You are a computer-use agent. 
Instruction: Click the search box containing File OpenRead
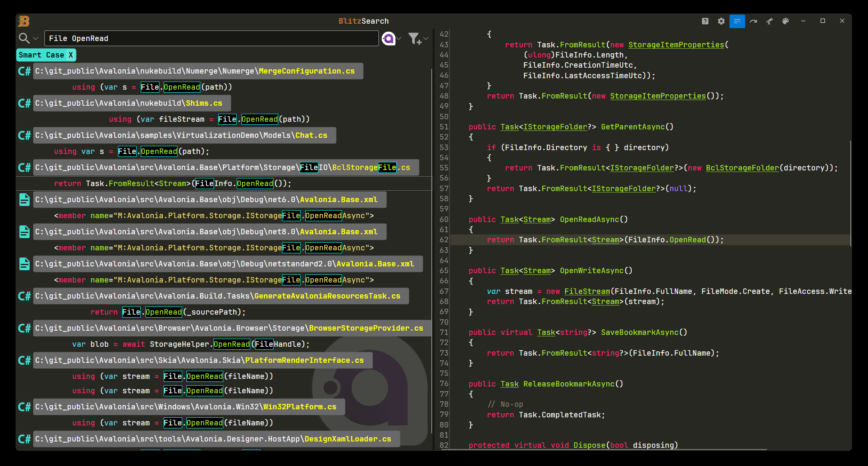coord(211,38)
